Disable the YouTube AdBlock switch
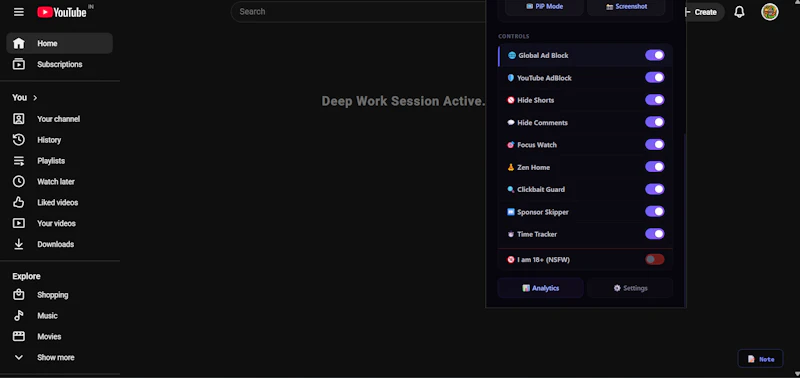This screenshot has height=378, width=800. [655, 78]
